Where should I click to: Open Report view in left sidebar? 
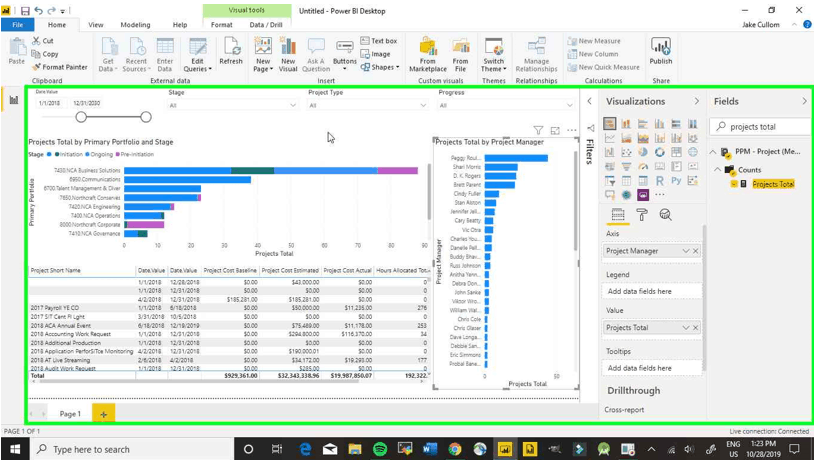tap(14, 100)
